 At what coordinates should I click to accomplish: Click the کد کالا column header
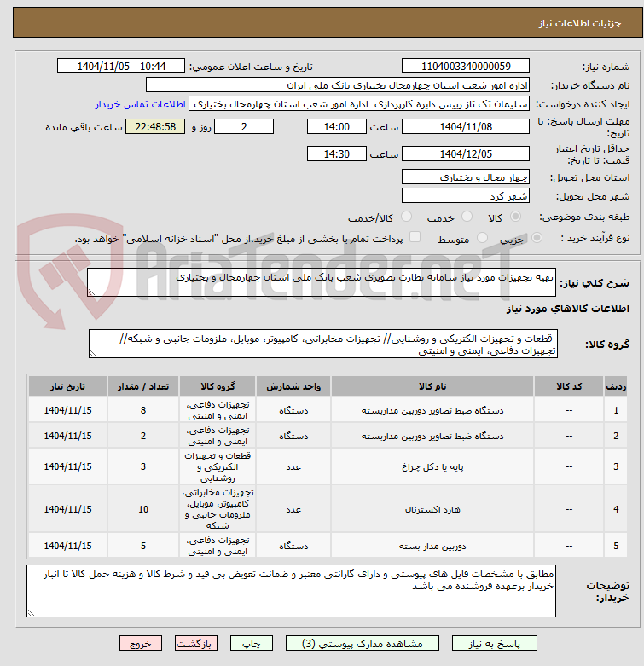pos(569,386)
